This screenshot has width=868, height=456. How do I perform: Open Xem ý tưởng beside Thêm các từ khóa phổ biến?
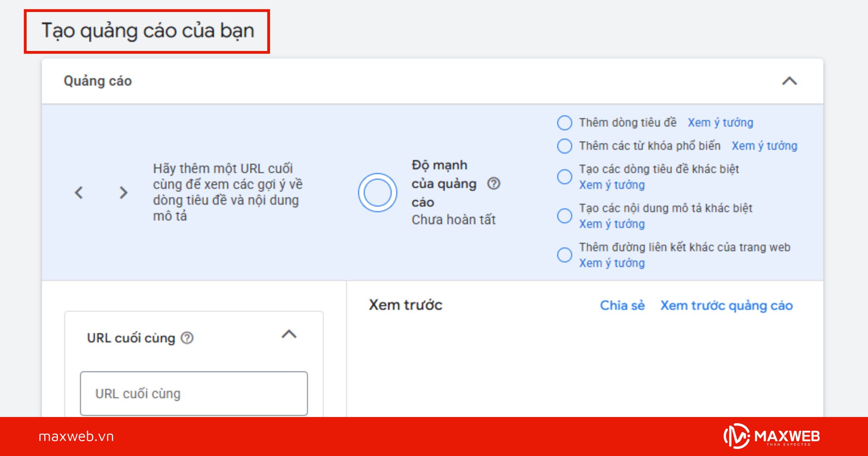pyautogui.click(x=764, y=146)
